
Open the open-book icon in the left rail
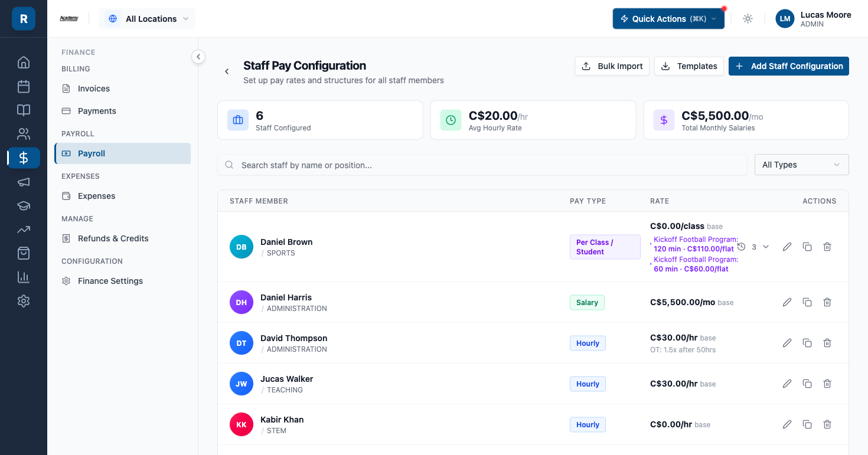point(24,110)
